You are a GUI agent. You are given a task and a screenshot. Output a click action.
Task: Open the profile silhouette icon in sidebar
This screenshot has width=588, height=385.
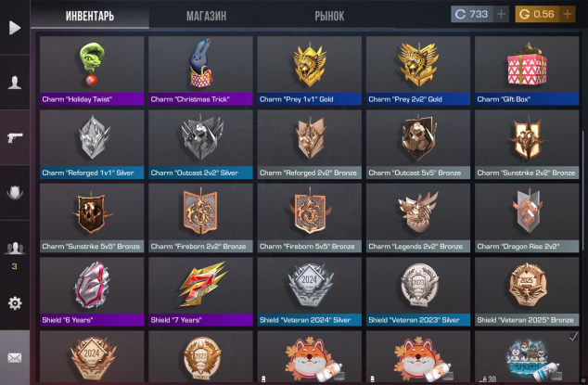(15, 83)
